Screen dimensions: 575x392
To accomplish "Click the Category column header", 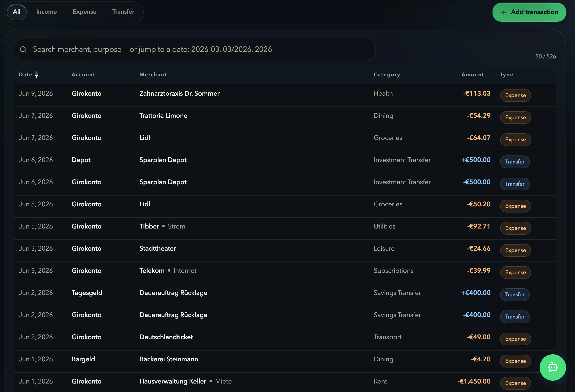I will click(387, 74).
